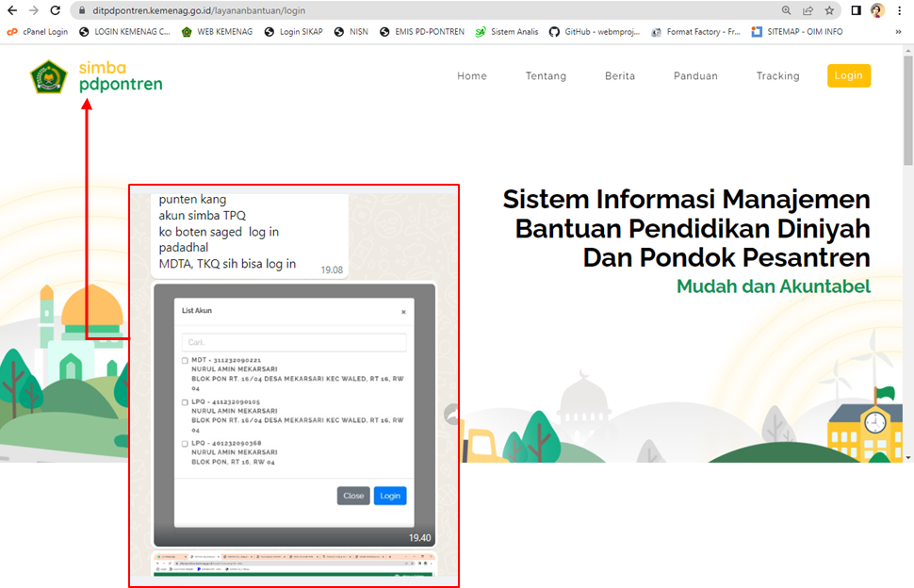The height and width of the screenshot is (588, 914).
Task: Close List Akun dialog with X
Action: click(403, 312)
